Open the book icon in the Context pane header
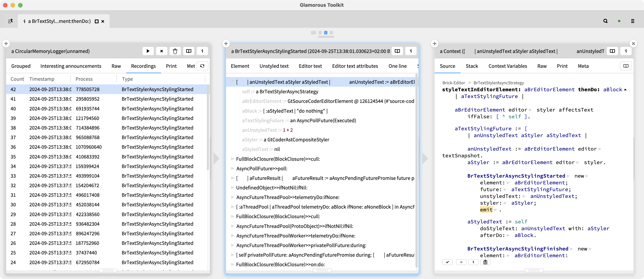Image resolution: width=644 pixels, height=279 pixels. (612, 51)
